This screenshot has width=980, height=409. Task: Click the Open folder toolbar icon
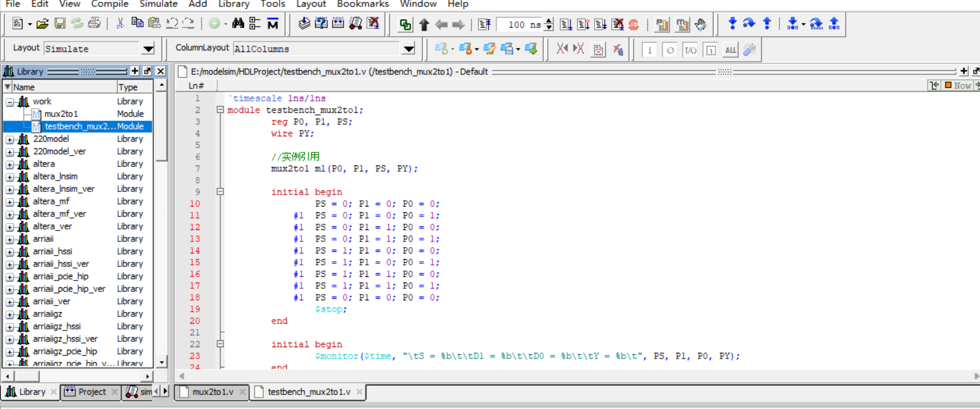pyautogui.click(x=43, y=24)
